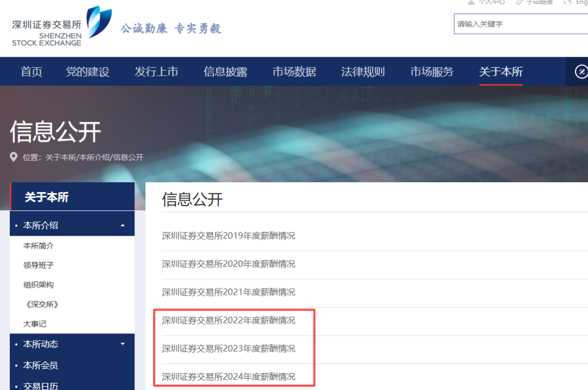This screenshot has width=588, height=390.
Task: Collapse the 本所介绍 sidebar section arrow
Action: 122,225
